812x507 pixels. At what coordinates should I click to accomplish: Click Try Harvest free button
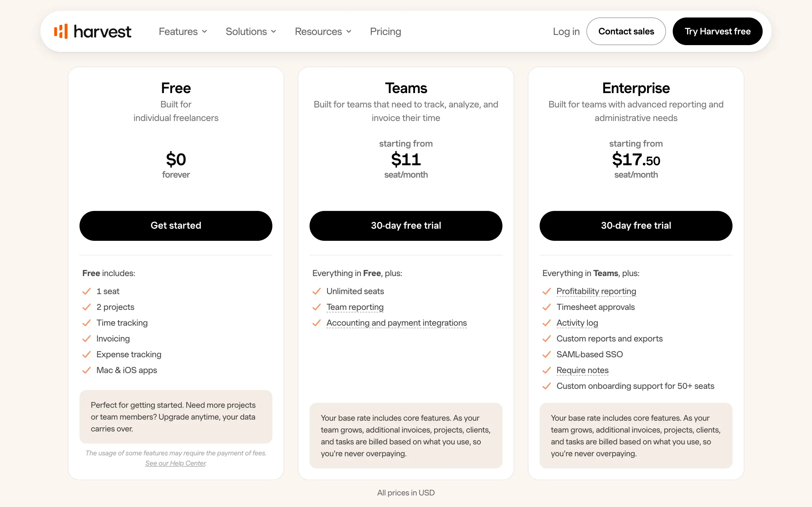[x=718, y=31]
